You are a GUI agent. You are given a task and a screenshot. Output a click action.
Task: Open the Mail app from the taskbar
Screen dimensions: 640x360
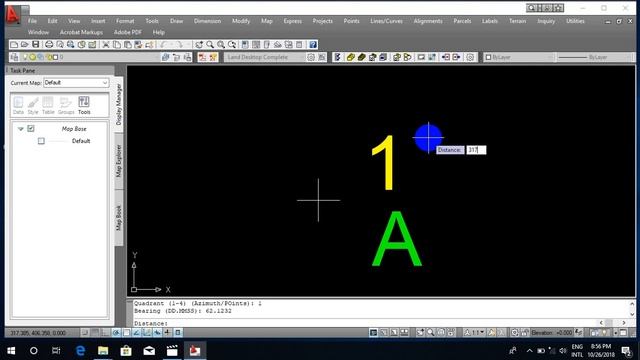(149, 350)
